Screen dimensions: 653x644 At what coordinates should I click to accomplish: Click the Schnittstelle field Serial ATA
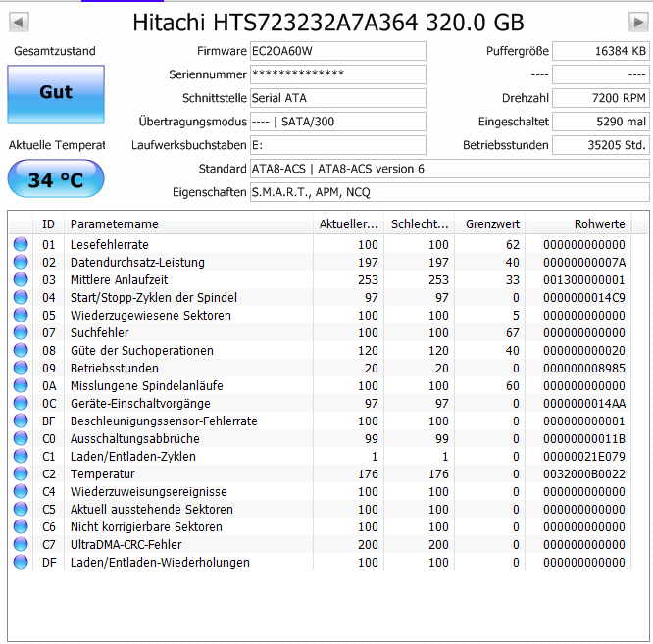click(338, 98)
